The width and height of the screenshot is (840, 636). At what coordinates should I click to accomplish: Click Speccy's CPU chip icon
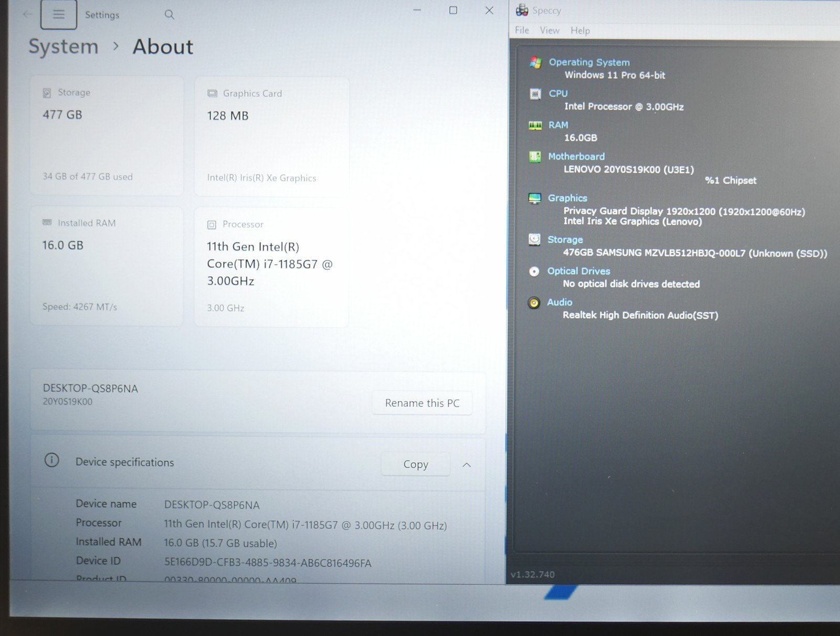[535, 94]
